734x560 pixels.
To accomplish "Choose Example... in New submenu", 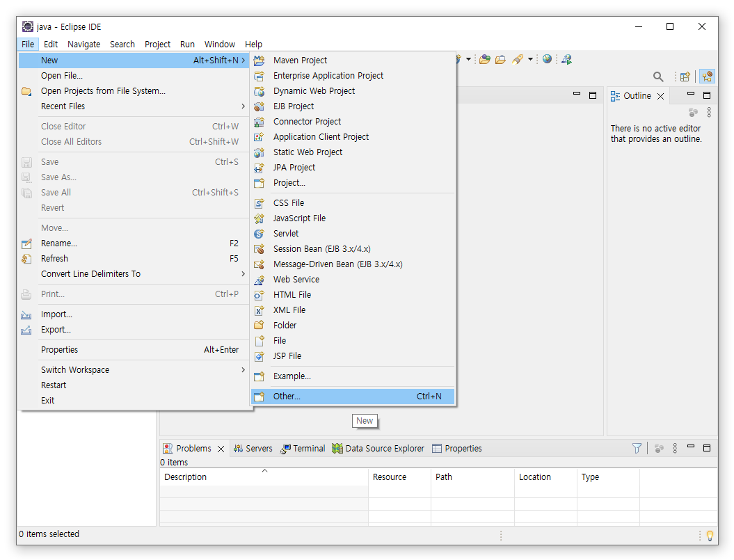I will pos(353,376).
